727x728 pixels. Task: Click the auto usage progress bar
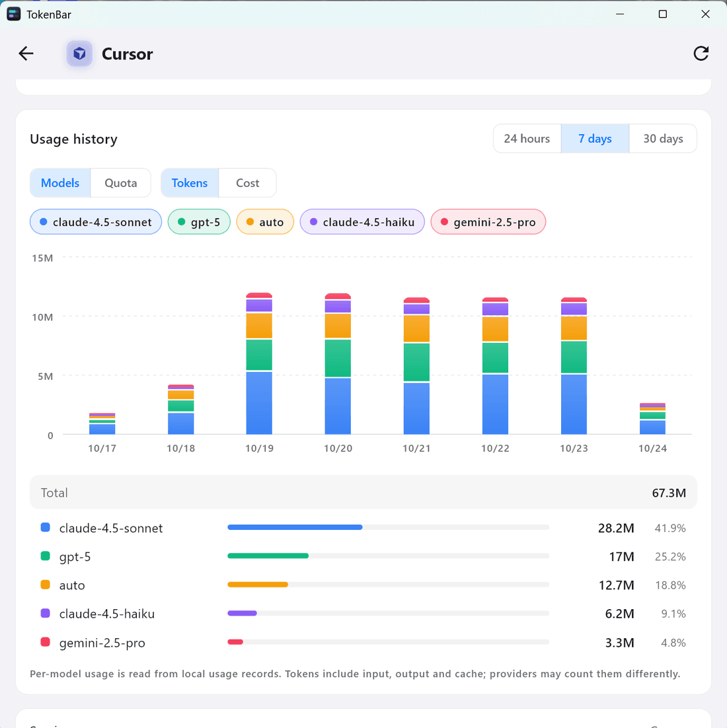click(x=389, y=585)
